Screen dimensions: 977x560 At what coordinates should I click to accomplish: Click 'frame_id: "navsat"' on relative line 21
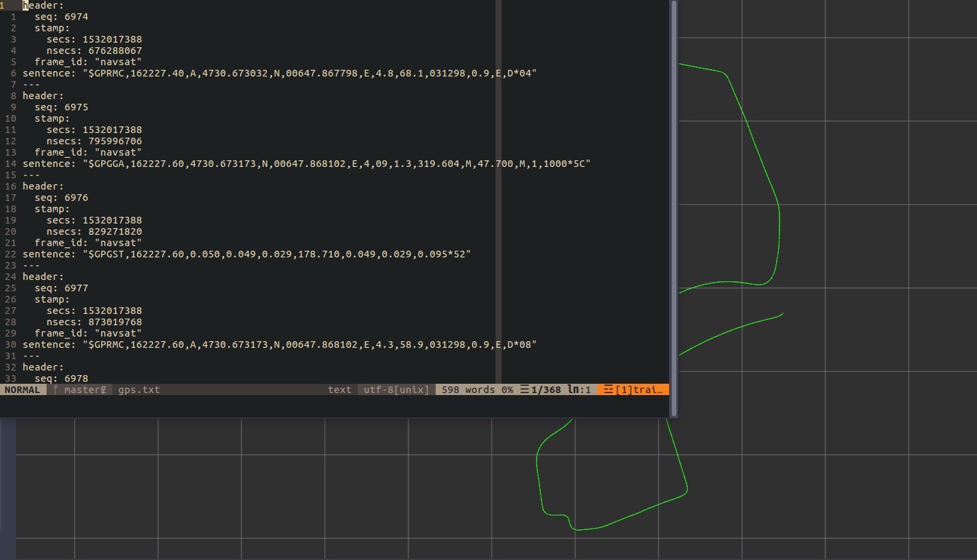point(88,243)
